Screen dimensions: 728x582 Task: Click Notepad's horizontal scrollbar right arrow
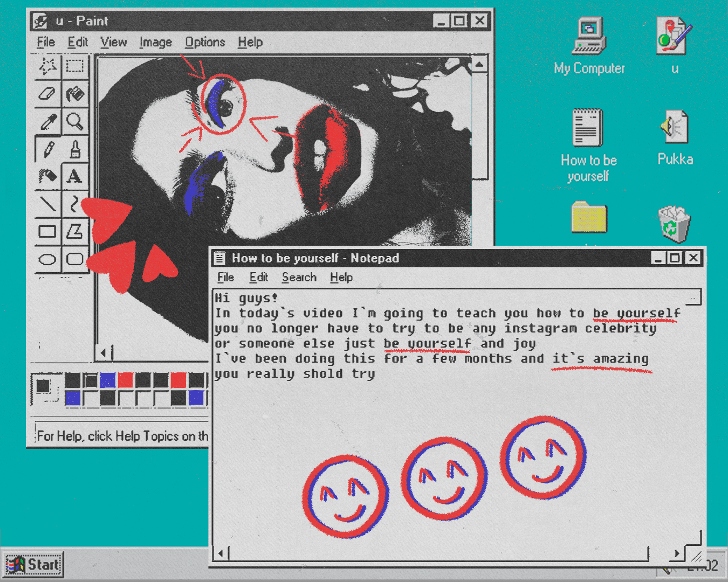pos(677,553)
